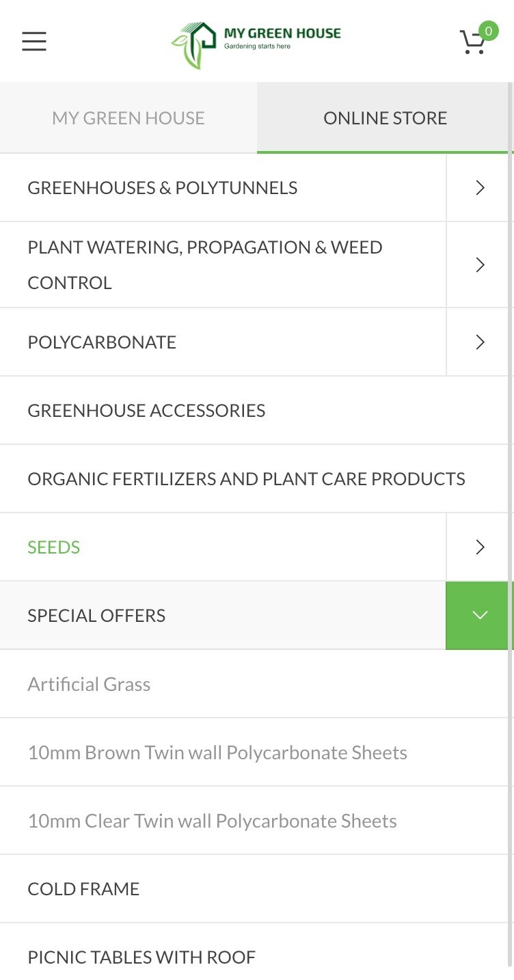514x980 pixels.
Task: Click the My Green House logo
Action: click(256, 42)
